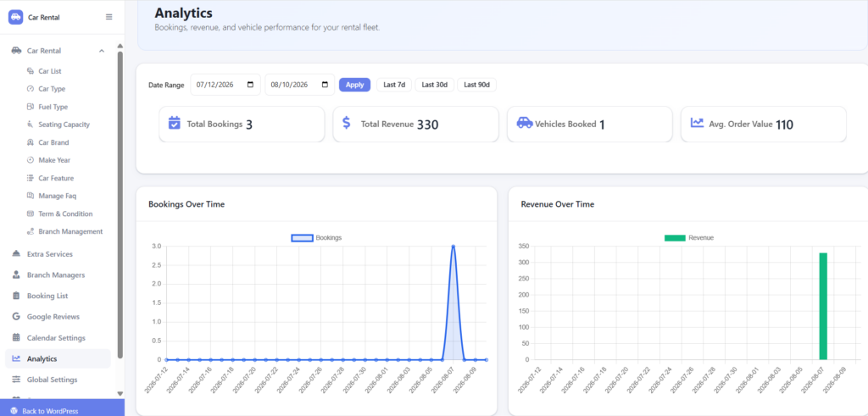Click the Manage Faq icon
Screen dimensions: 868x416
[x=31, y=196]
